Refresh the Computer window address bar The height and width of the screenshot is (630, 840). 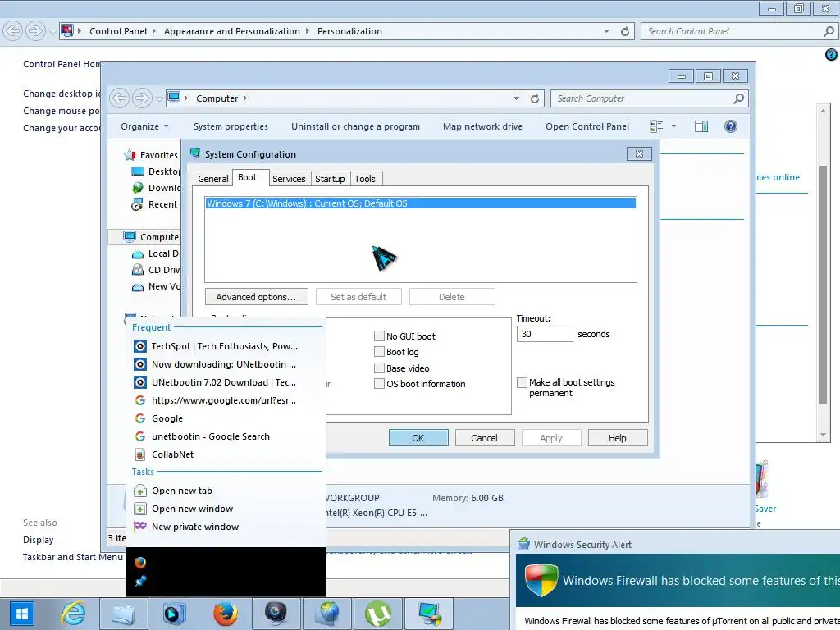click(x=534, y=98)
